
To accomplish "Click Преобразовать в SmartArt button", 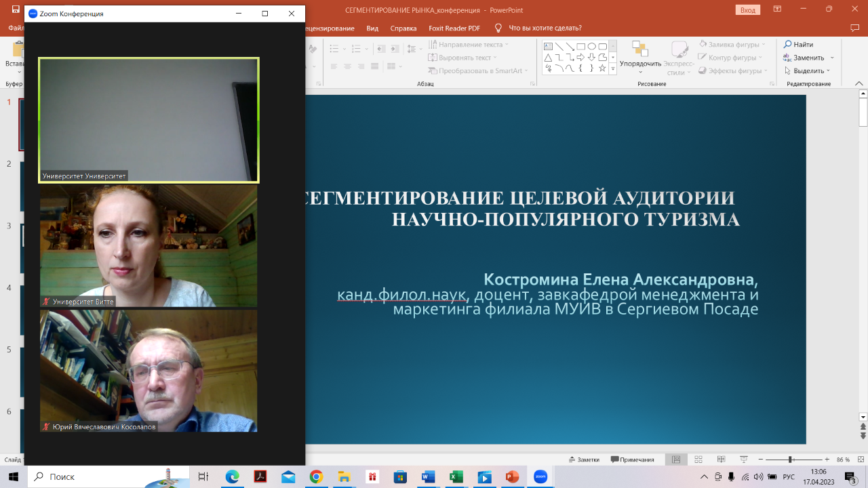I will pos(479,70).
